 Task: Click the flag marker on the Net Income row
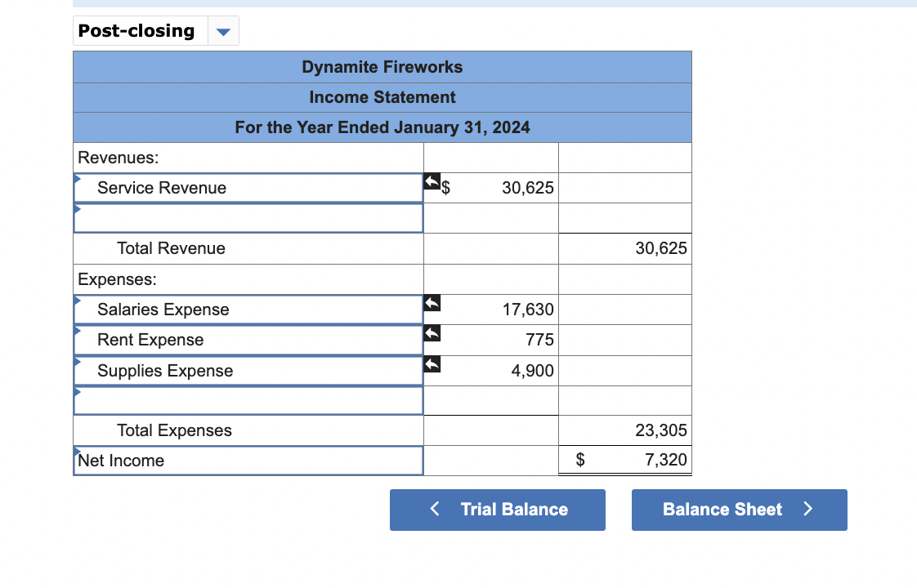(x=77, y=451)
